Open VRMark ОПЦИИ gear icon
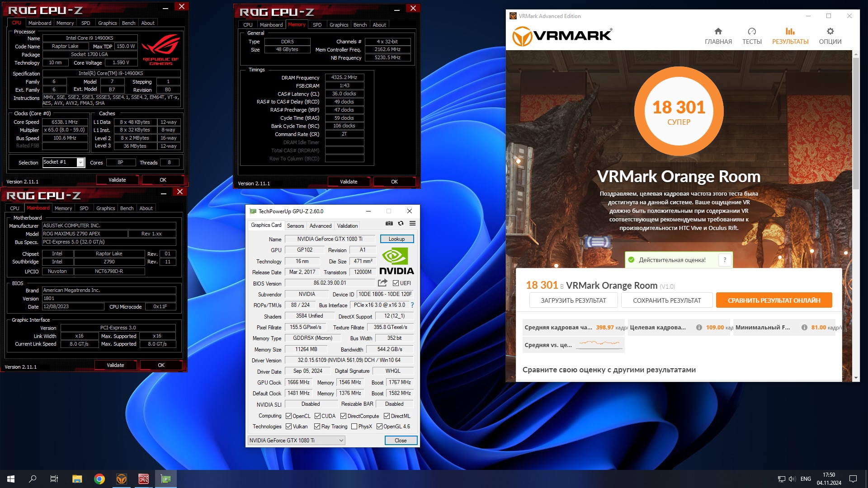This screenshot has height=488, width=868. [830, 31]
